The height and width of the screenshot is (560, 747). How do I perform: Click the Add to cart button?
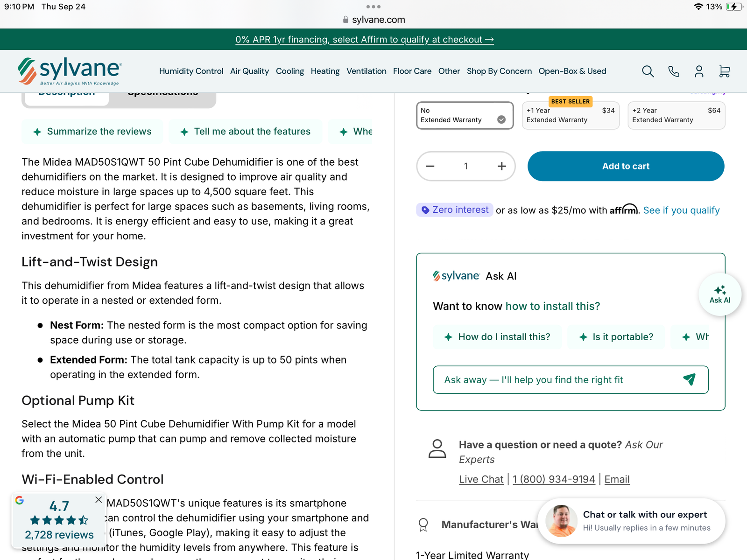click(626, 166)
